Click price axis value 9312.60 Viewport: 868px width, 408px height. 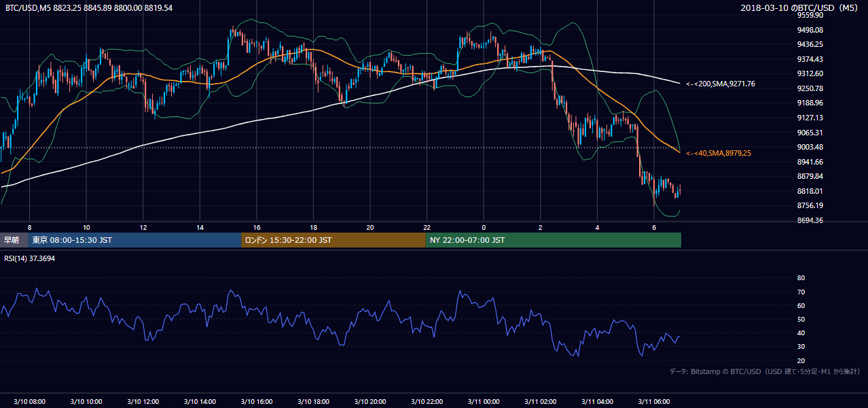810,73
